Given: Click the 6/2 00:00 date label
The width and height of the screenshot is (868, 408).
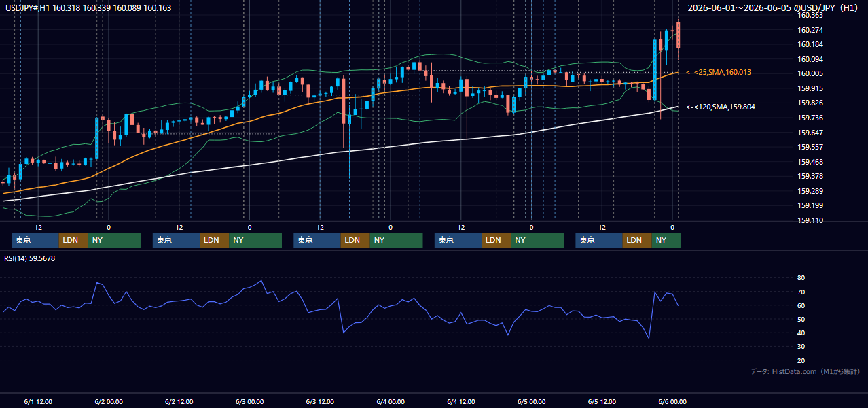Looking at the screenshot, I should (109, 402).
